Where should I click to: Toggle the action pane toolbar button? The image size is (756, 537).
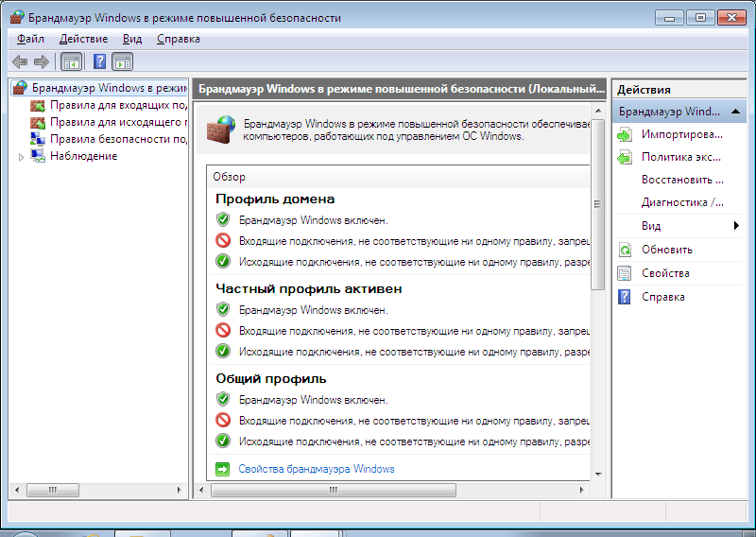coord(123,61)
